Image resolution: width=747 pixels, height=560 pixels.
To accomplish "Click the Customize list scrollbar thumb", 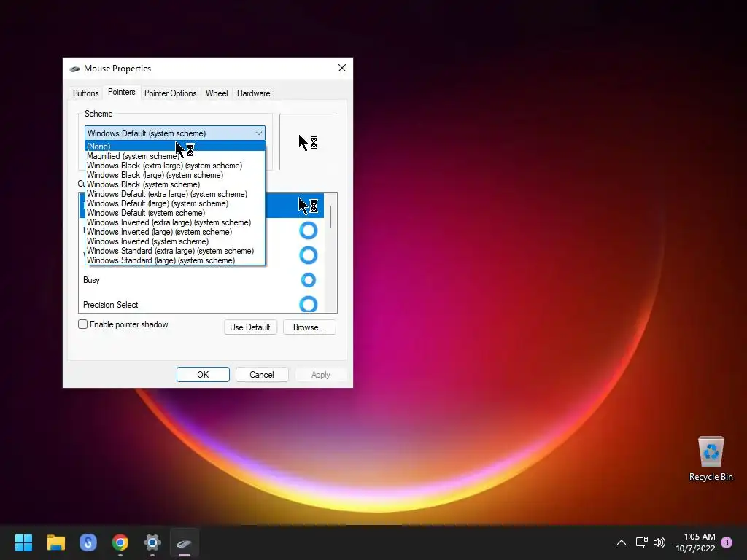I will coord(330,217).
